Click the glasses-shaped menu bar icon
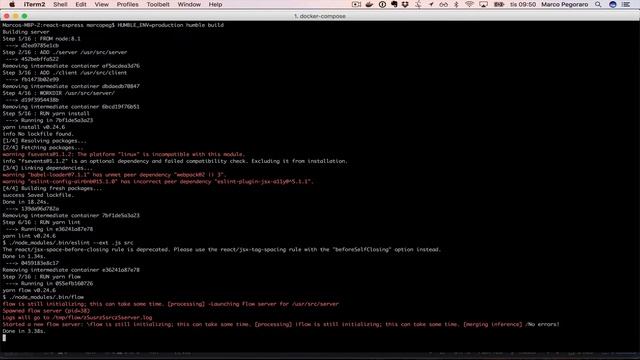Image resolution: width=640 pixels, height=360 pixels. [x=443, y=4]
